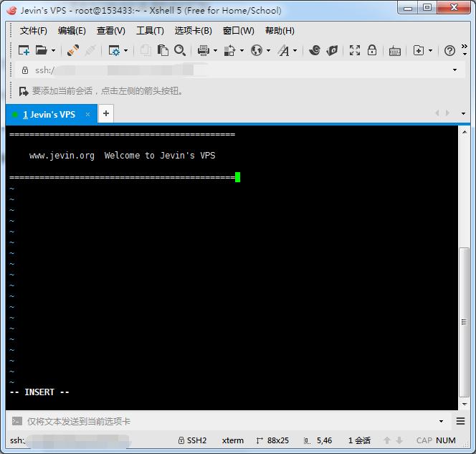
Task: Expand the file transfer dropdown arrow
Action: click(x=242, y=50)
